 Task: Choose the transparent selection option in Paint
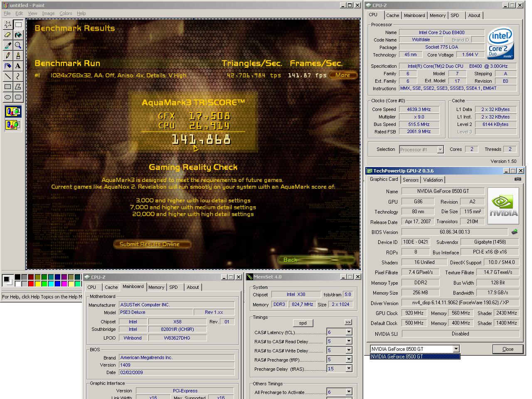click(x=13, y=124)
